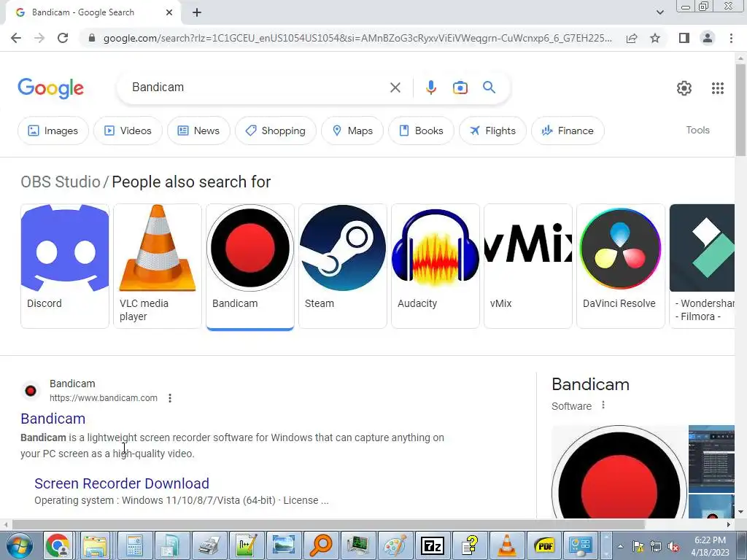Open the taskbar clock and date

(710, 546)
